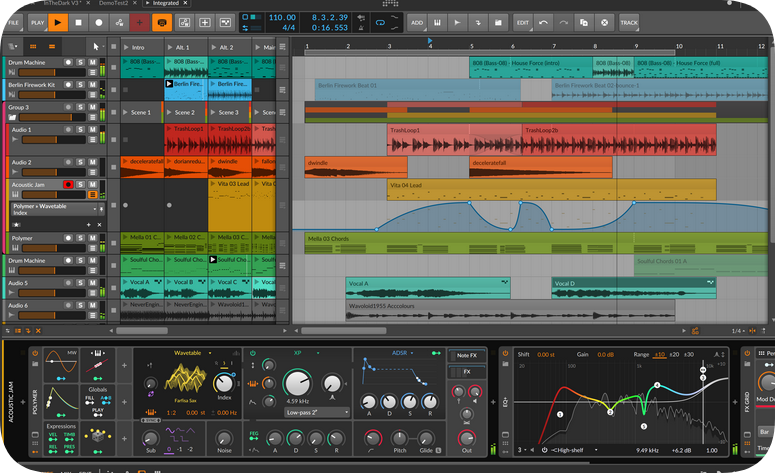Start playback with the orange play button

pyautogui.click(x=58, y=23)
